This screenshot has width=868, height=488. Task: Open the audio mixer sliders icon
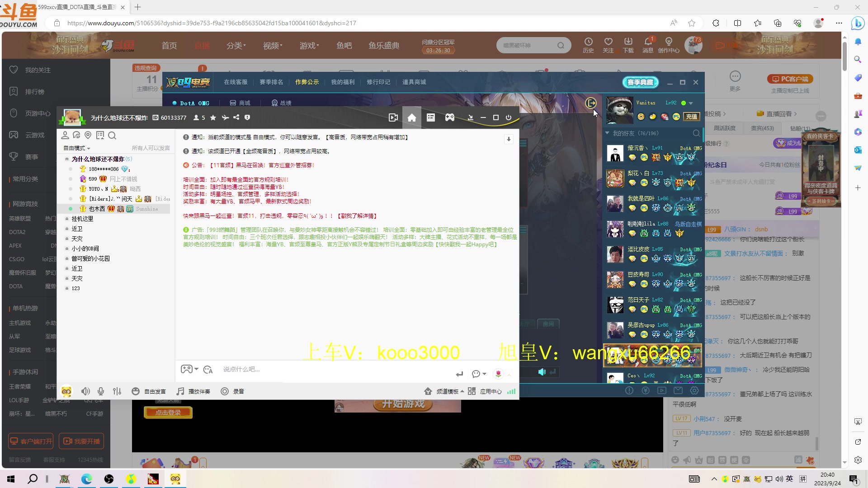pyautogui.click(x=117, y=391)
